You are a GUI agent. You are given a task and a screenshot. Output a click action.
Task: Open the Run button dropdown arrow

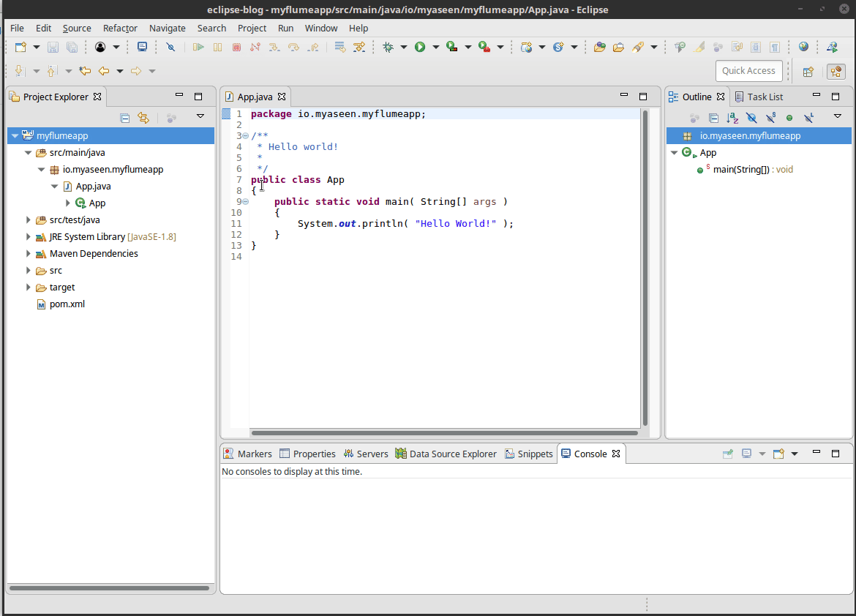[x=435, y=47]
